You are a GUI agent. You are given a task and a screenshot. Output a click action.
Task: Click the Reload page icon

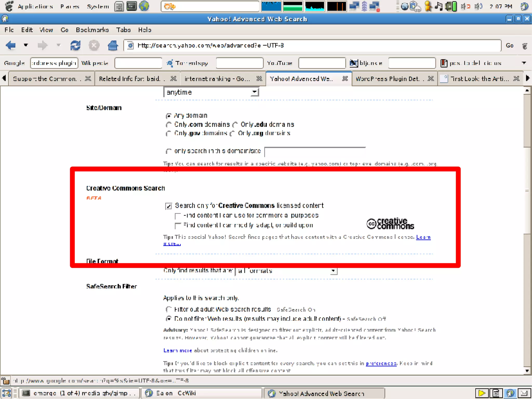pyautogui.click(x=75, y=45)
